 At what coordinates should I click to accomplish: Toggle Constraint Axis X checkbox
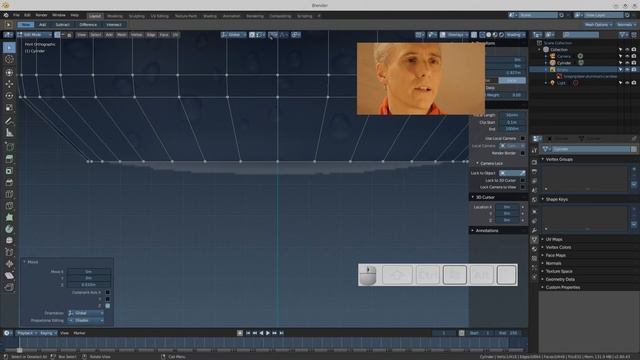[x=107, y=292]
